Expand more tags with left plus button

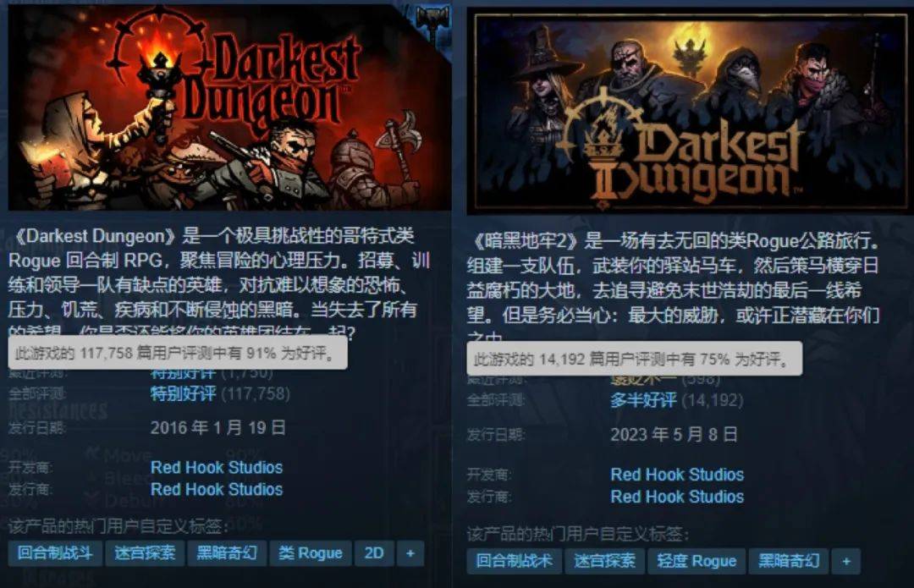click(x=410, y=553)
